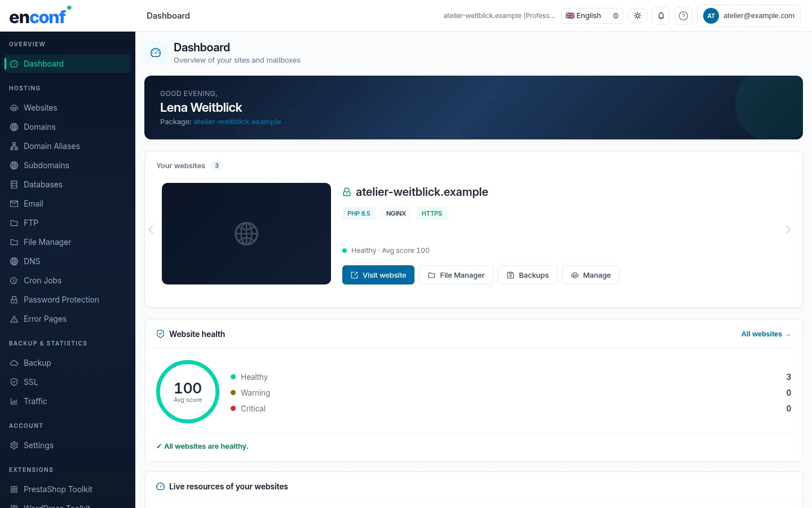Click the Dashboard breadcrumb title in top bar

[x=168, y=16]
